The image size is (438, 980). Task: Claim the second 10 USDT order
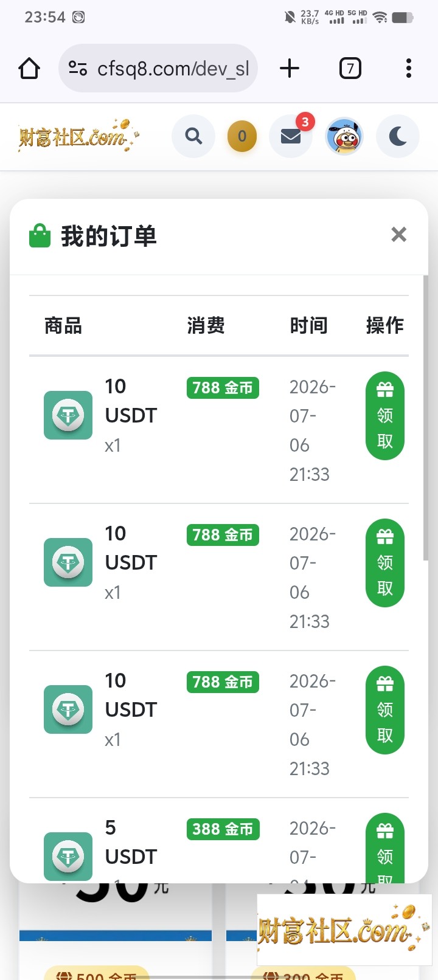click(x=385, y=563)
